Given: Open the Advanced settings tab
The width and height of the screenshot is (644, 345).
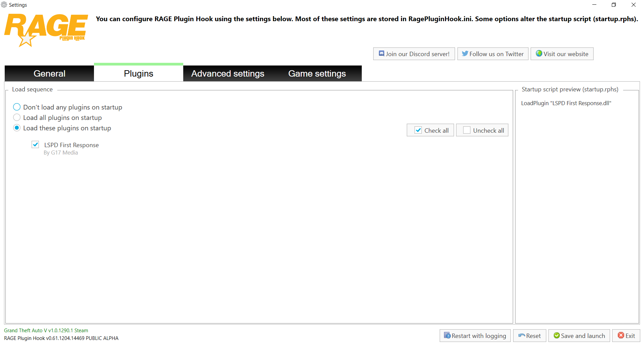Looking at the screenshot, I should (228, 74).
